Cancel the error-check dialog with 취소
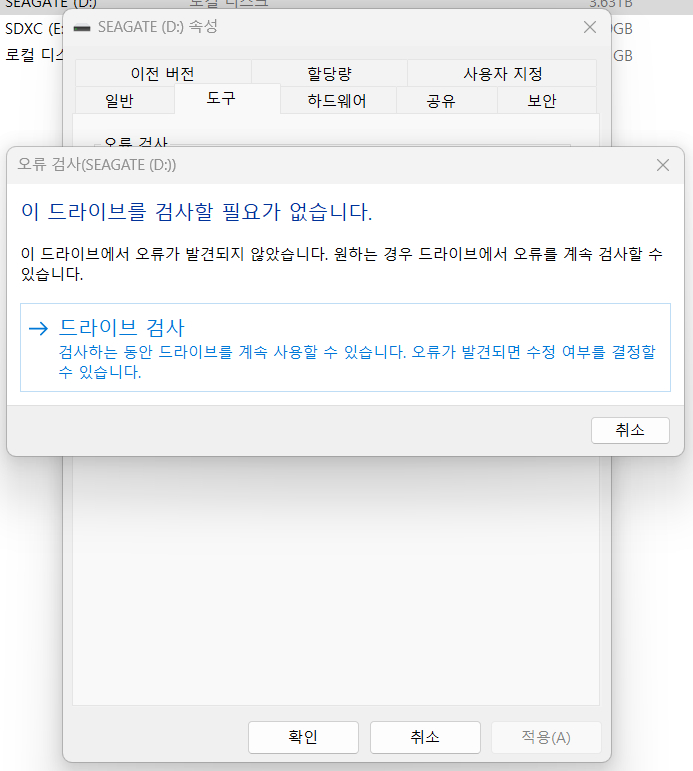 click(x=630, y=430)
